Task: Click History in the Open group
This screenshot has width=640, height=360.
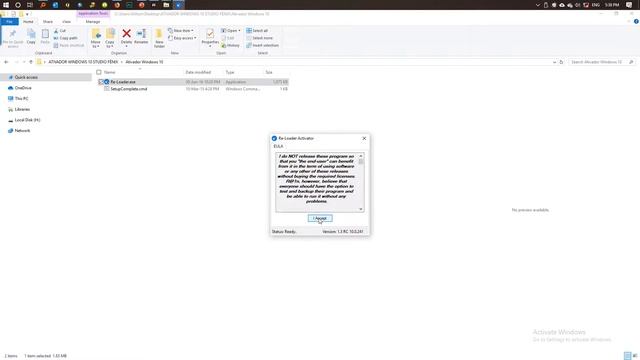Action: point(231,45)
